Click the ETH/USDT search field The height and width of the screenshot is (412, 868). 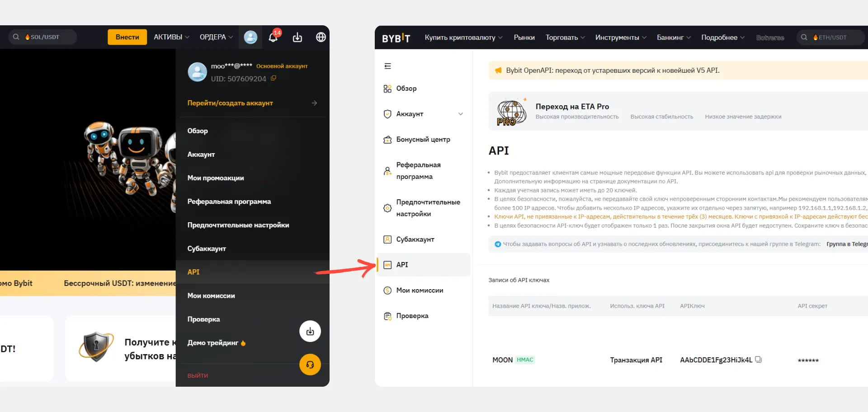(x=831, y=37)
